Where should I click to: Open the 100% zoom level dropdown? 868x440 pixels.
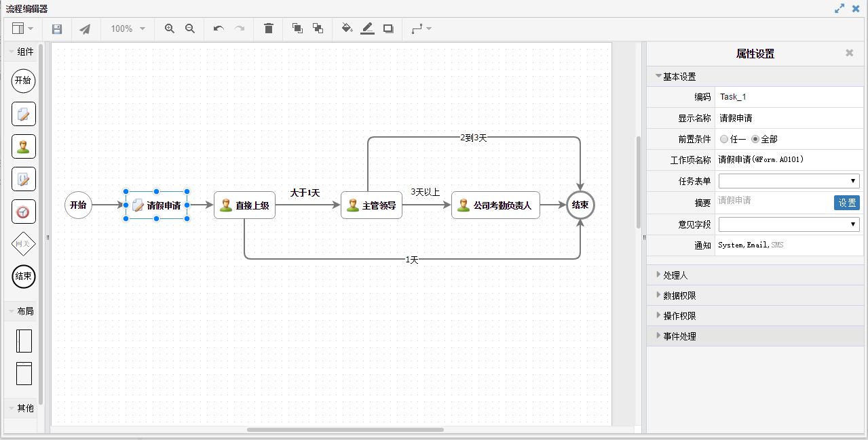(128, 29)
